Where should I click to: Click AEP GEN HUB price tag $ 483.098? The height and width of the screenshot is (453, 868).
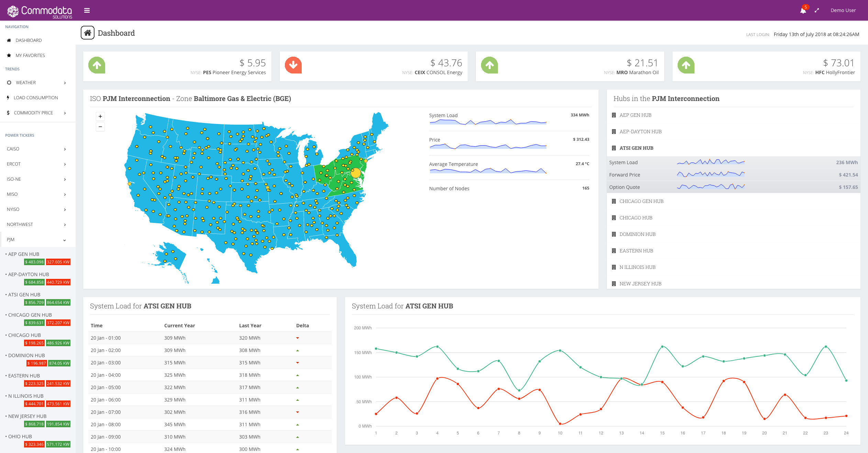(x=34, y=262)
